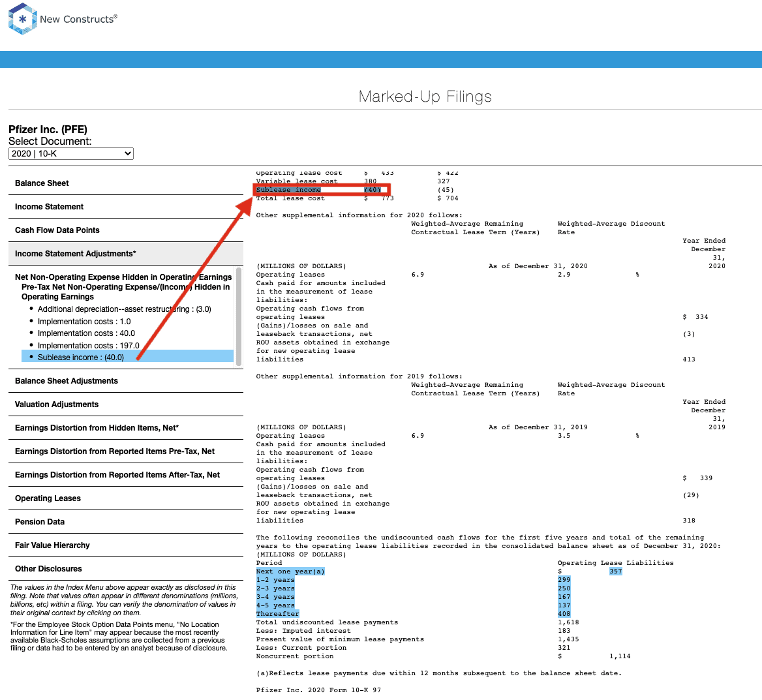
Task: Click the Noncurrent portion value 1,114
Action: (620, 656)
